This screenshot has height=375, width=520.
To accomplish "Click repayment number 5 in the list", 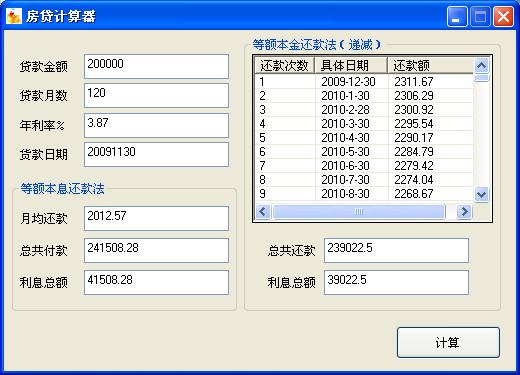I will click(x=262, y=138).
